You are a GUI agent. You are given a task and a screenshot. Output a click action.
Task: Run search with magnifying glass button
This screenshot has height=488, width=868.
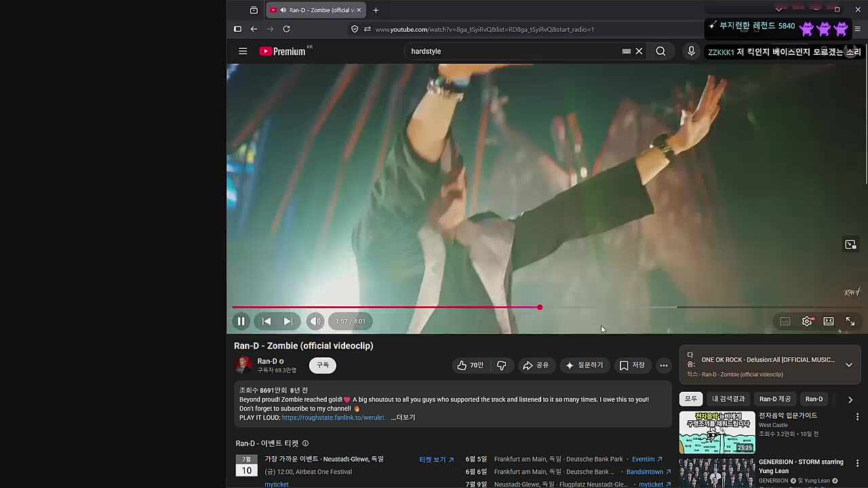[660, 51]
